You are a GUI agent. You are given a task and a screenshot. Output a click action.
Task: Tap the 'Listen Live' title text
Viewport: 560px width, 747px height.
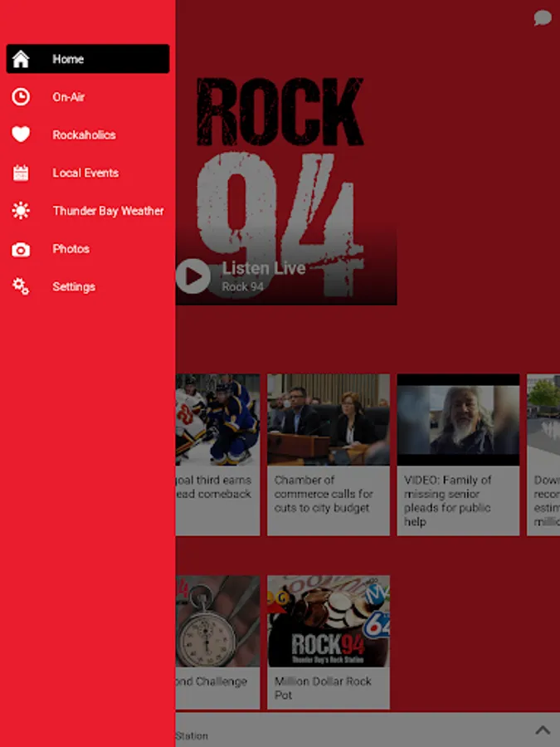click(x=264, y=268)
